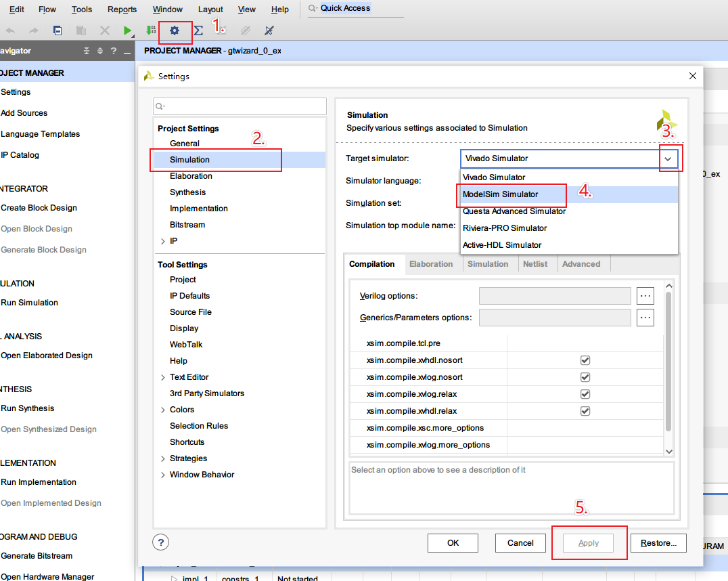Viewport: 728px width, 581px height.
Task: Click the crossed-out cursor toolbar icon
Action: click(x=269, y=30)
